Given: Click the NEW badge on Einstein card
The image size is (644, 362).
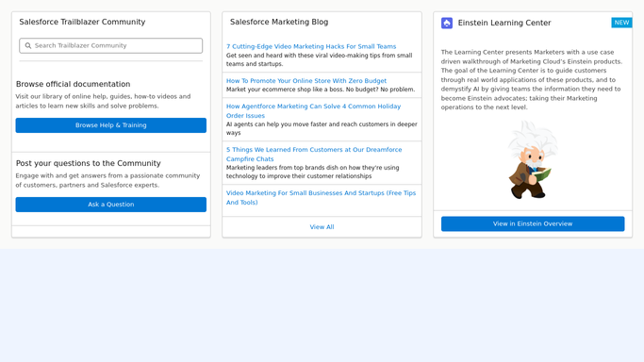Looking at the screenshot, I should click(x=621, y=23).
